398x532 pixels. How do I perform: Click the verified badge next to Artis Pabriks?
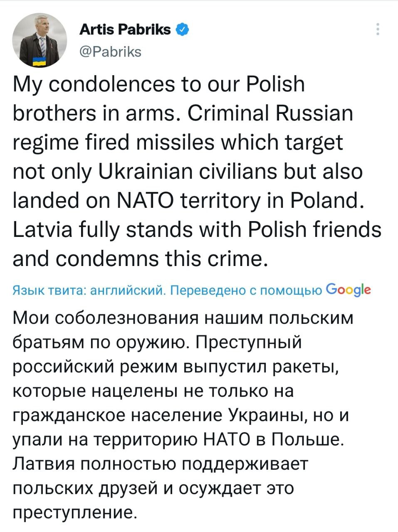pyautogui.click(x=182, y=29)
